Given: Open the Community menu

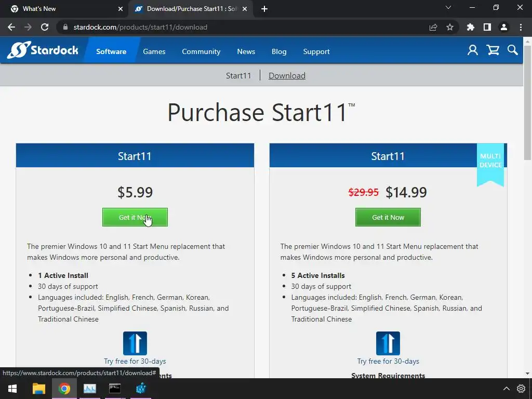Looking at the screenshot, I should 201,51.
